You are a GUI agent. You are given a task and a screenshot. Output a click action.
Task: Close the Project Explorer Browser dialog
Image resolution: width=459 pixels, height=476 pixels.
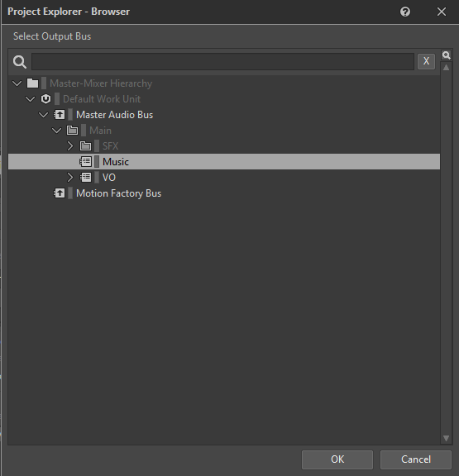(442, 12)
